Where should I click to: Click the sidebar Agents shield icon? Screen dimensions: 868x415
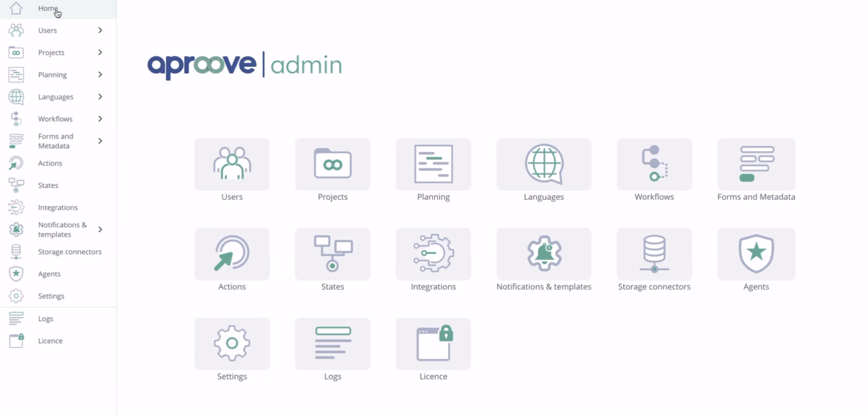[x=16, y=274]
